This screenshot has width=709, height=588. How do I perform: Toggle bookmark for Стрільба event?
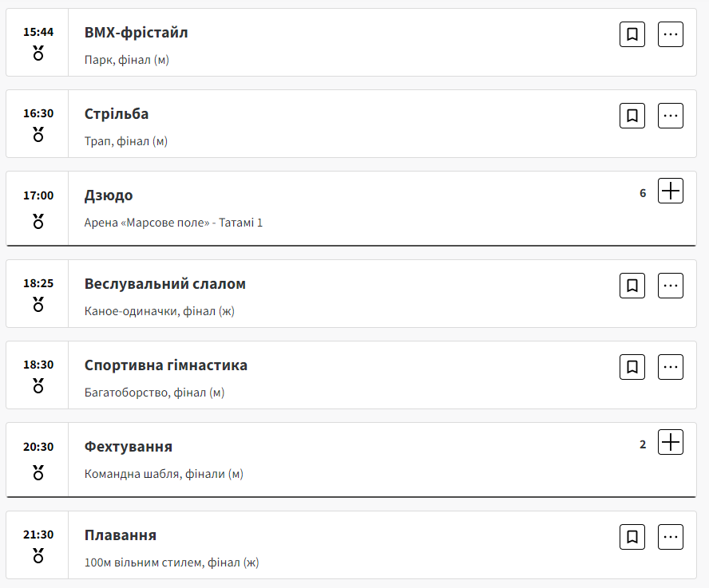tap(632, 116)
